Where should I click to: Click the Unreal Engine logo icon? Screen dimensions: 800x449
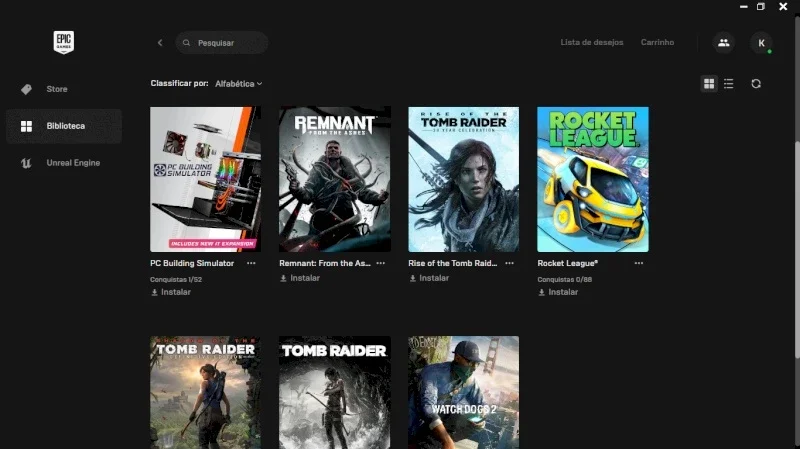coord(26,163)
